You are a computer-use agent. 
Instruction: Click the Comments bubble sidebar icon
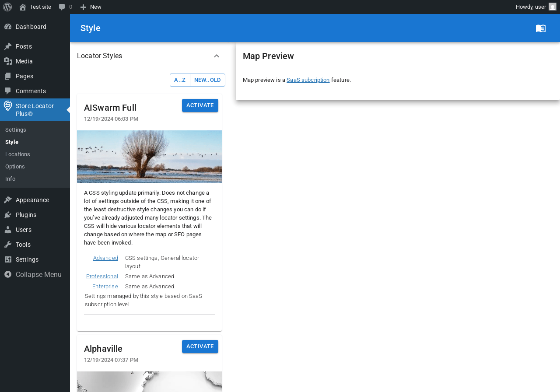tap(8, 91)
